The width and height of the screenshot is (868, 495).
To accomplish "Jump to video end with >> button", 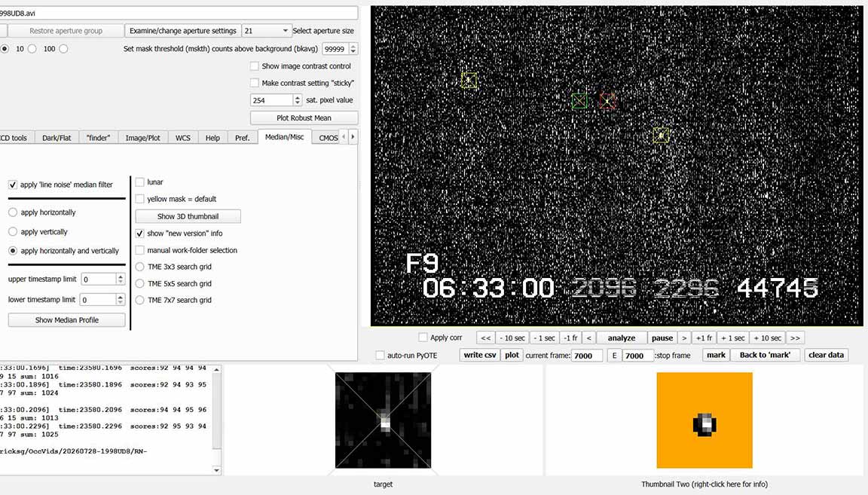I will pyautogui.click(x=795, y=338).
